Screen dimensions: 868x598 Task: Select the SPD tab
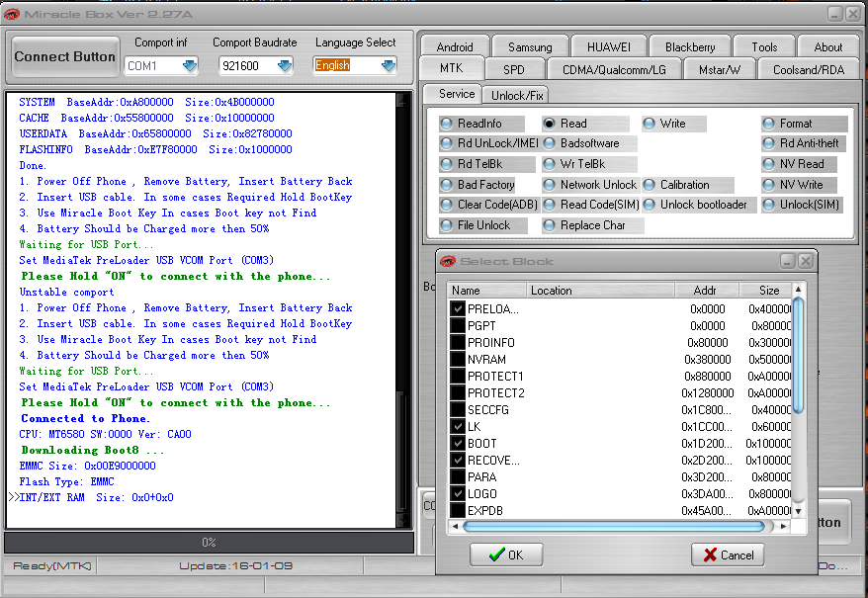[x=514, y=70]
